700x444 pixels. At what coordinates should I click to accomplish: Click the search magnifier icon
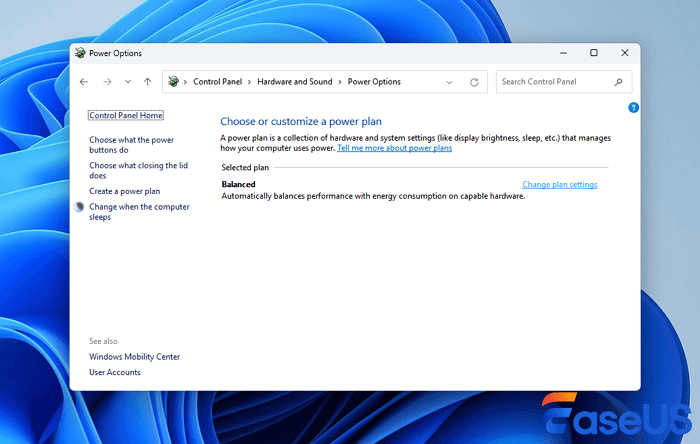coord(618,82)
